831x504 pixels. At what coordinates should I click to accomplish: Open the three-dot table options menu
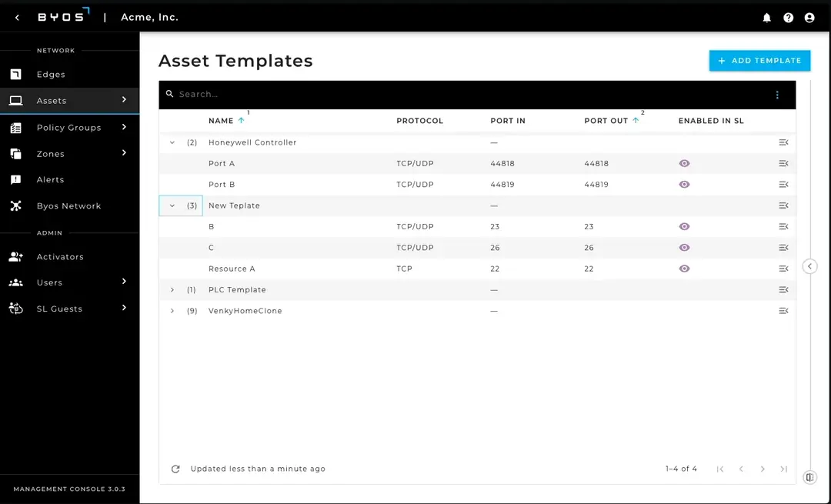pos(777,95)
